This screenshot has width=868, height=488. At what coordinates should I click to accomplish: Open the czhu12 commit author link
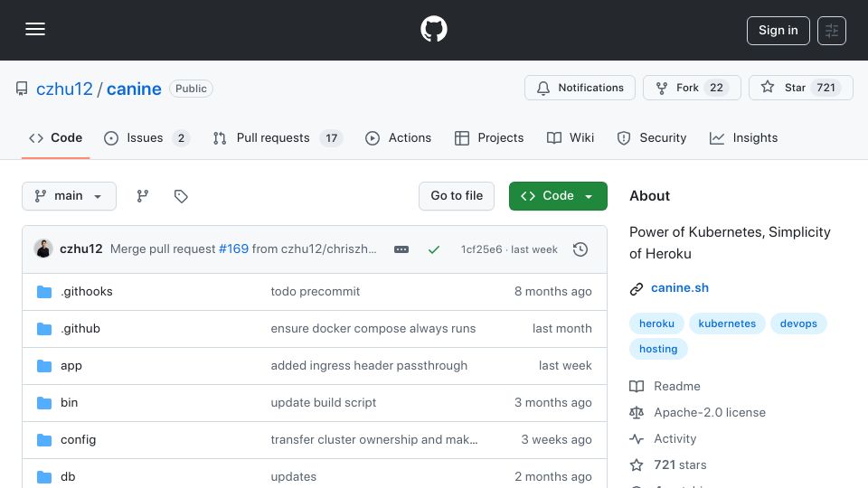[80, 249]
